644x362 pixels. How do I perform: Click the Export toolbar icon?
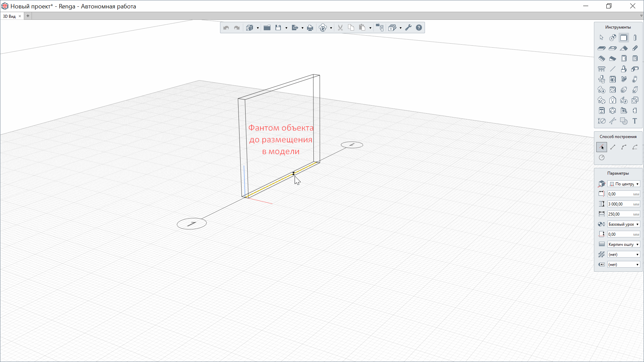click(x=295, y=28)
